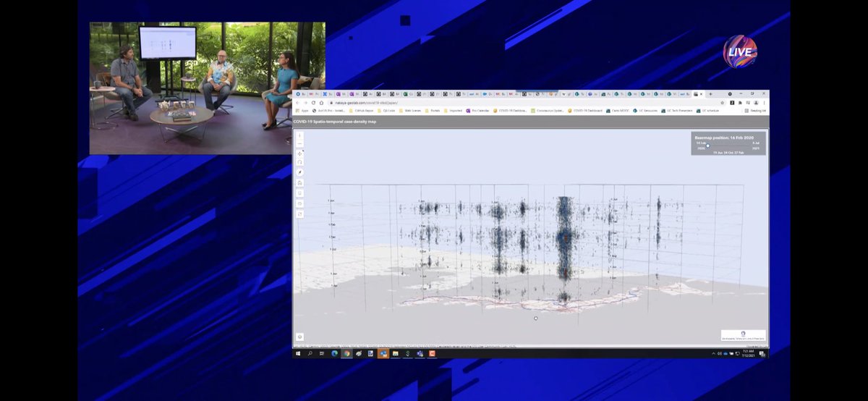Click the zoom out (−) map button

coord(300,144)
